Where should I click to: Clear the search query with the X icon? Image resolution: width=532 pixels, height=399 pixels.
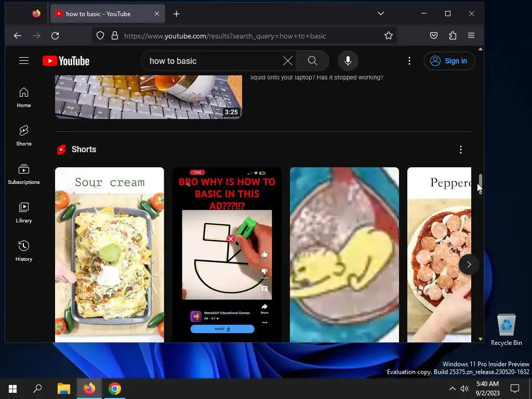point(288,61)
